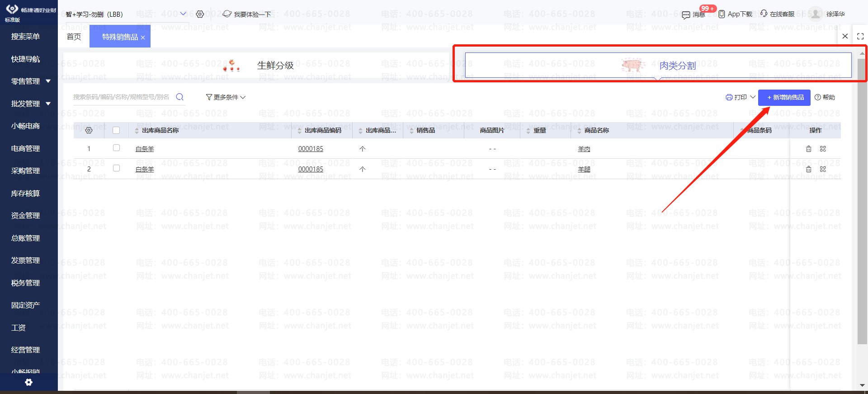
Task: Open 白条羊 link in 羊腿 row
Action: [x=145, y=170]
